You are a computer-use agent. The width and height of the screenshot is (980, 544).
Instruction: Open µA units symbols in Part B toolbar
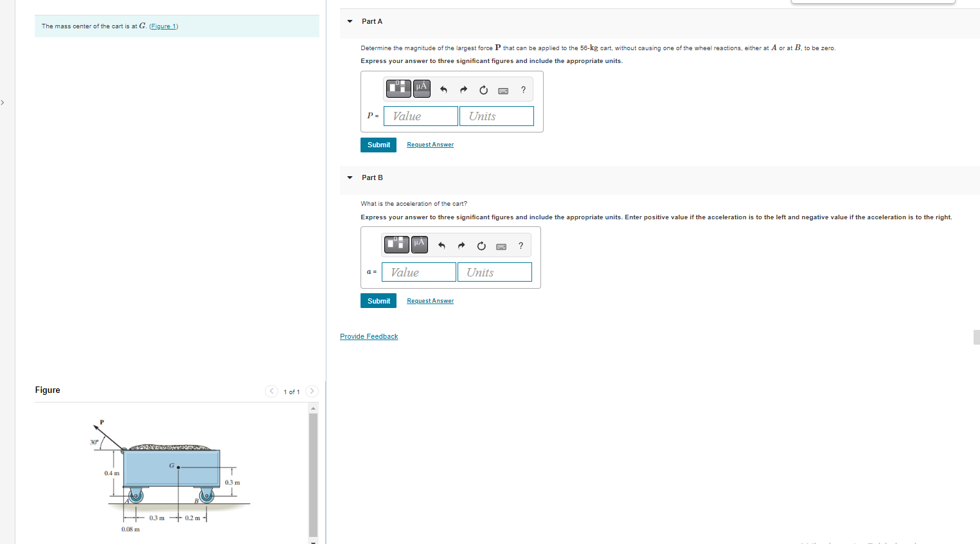tap(420, 244)
